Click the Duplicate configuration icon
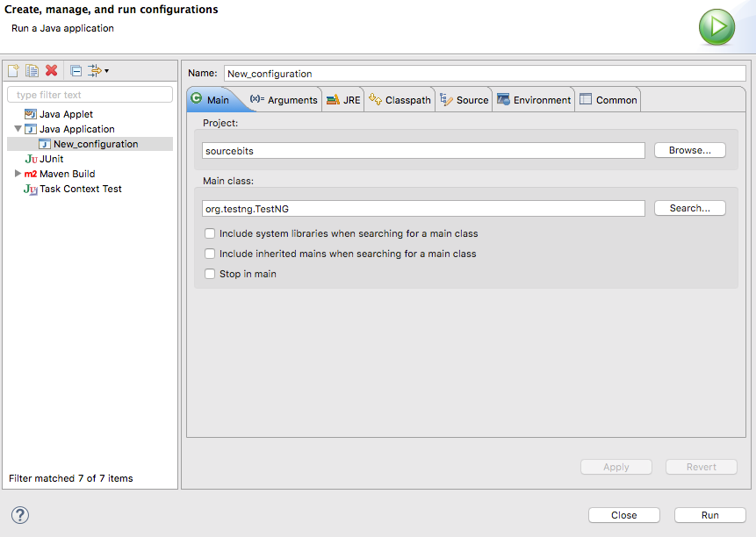This screenshot has height=537, width=756. [x=32, y=71]
